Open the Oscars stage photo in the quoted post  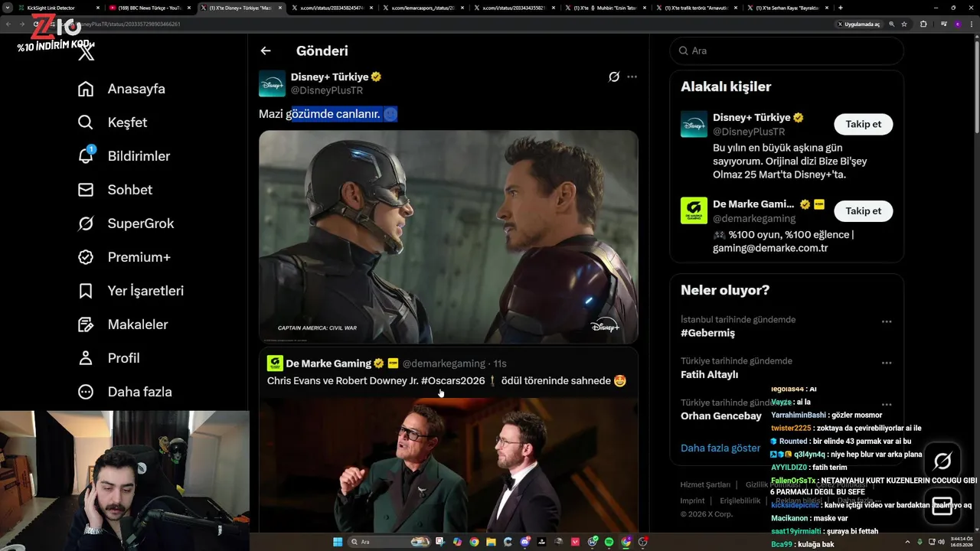448,465
